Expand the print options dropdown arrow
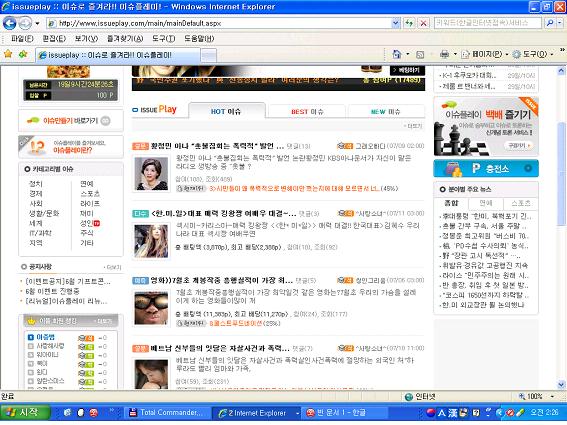Screen dimensions: 567x425 [455, 54]
